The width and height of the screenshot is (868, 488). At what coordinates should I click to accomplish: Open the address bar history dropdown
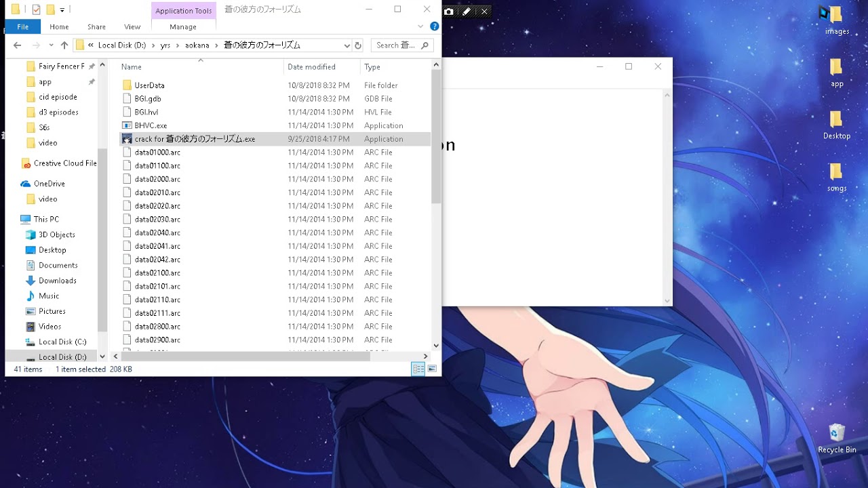click(347, 45)
